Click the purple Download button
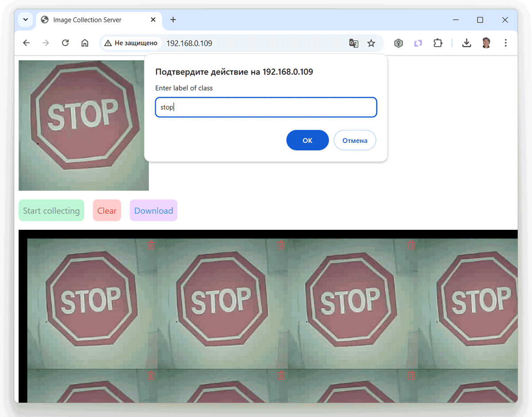This screenshot has width=532, height=417. [154, 210]
